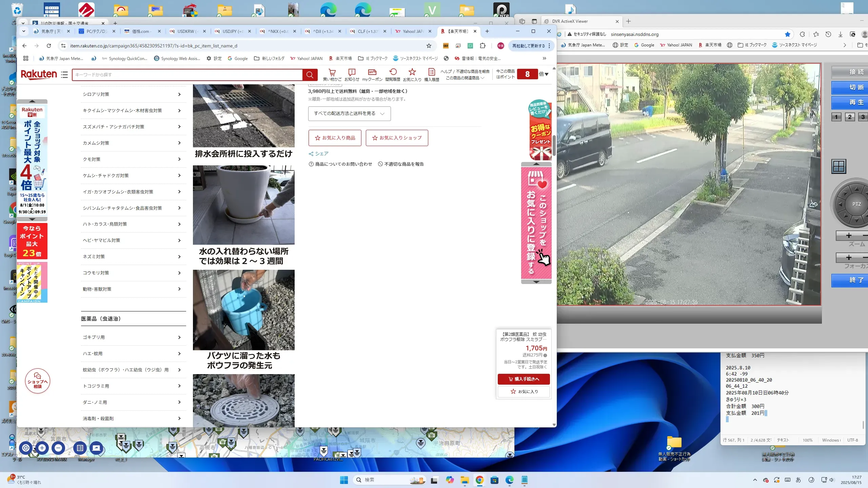
Task: Click the Rakuten hamburger menu icon
Action: pos(64,75)
